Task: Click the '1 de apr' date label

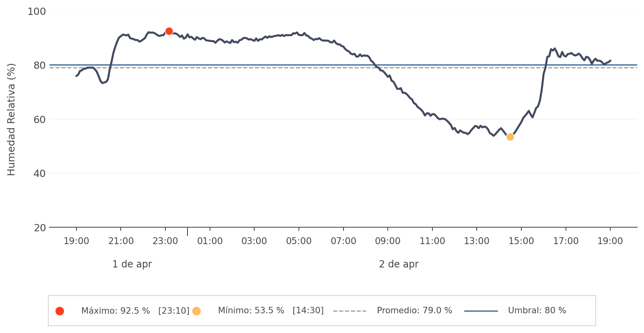Action: [132, 264]
